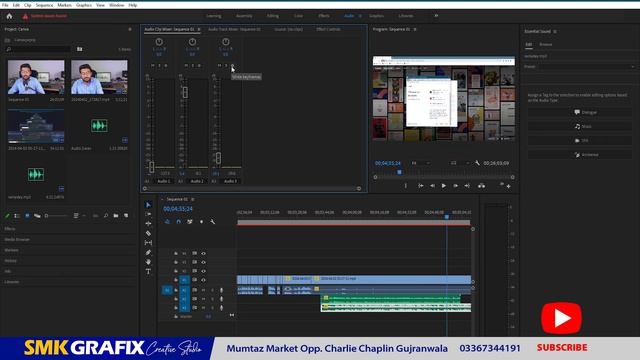Click the Audio 1 pan knob

tap(159, 42)
